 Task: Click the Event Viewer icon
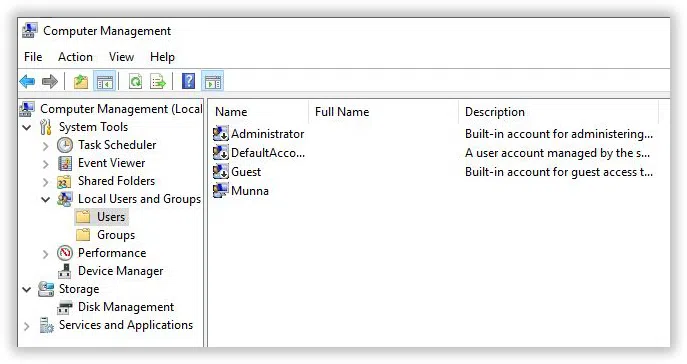pos(65,163)
